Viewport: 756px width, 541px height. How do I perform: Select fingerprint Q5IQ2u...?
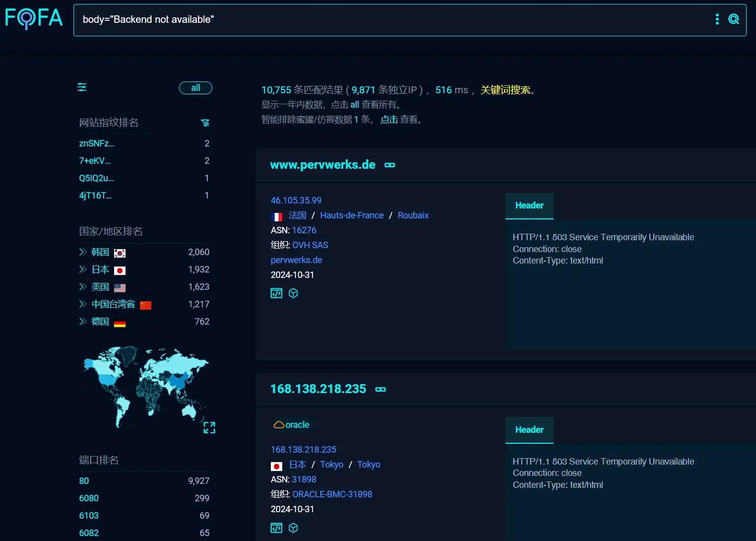click(x=96, y=178)
